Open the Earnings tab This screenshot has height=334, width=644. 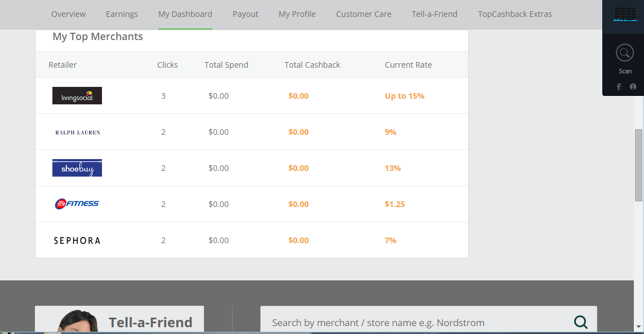122,14
